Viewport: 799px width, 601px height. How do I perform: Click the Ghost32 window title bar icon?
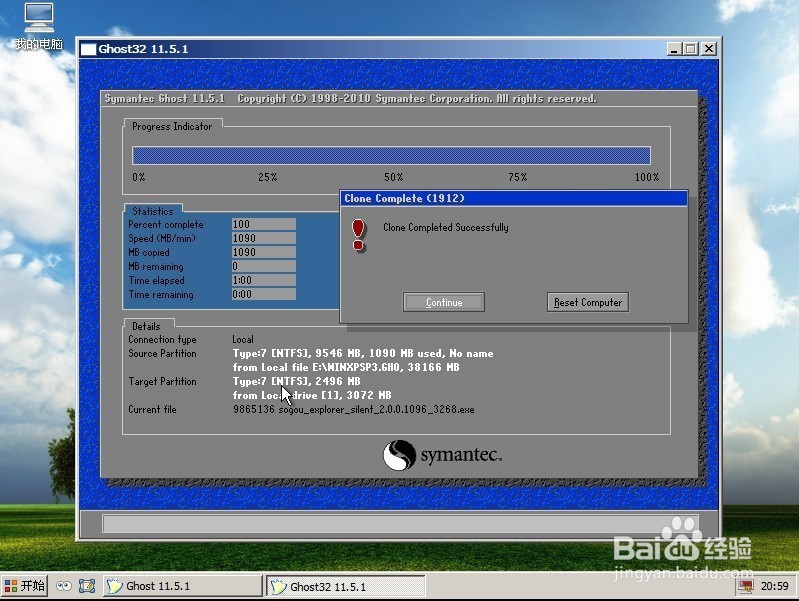tap(88, 49)
